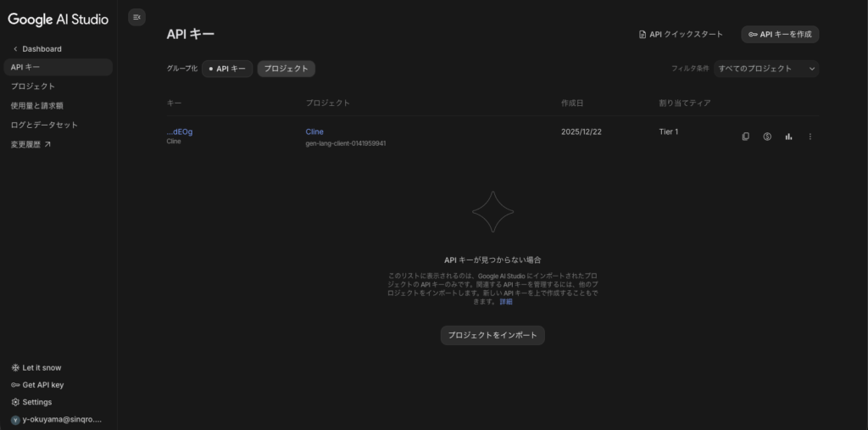Toggle the Let it snow effect
This screenshot has height=430, width=868.
click(41, 368)
